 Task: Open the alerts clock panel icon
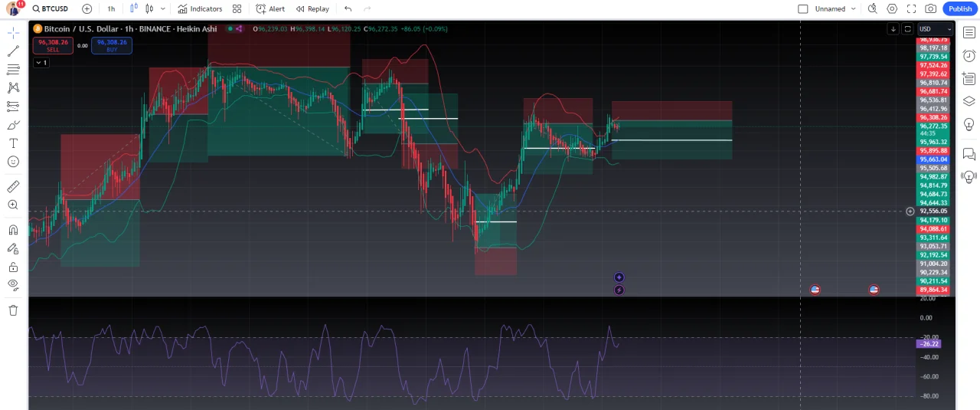[969, 56]
